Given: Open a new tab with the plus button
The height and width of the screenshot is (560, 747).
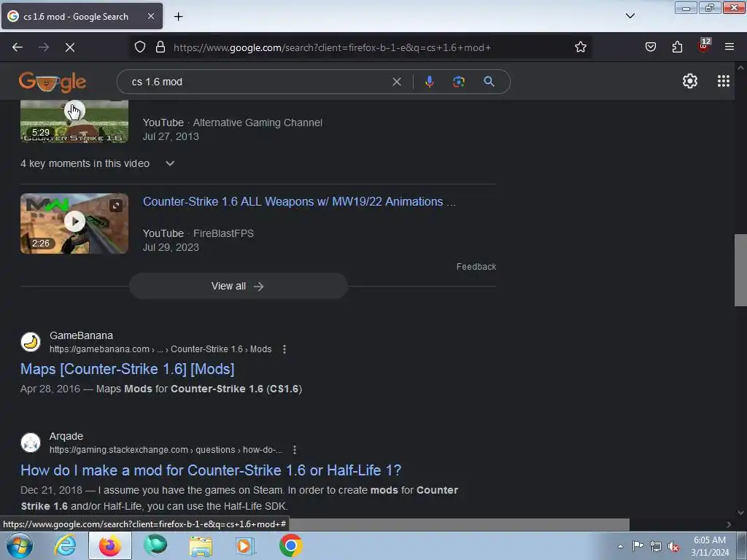Looking at the screenshot, I should (178, 17).
